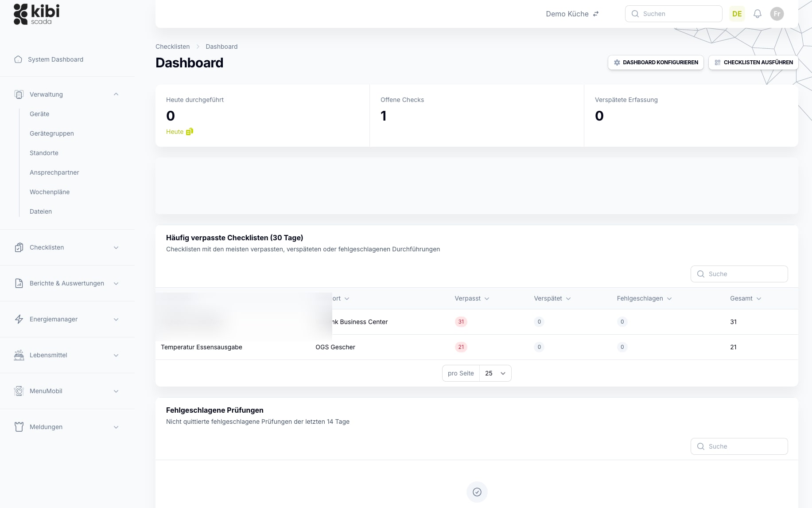The image size is (812, 508).
Task: Open the Fr user avatar menu
Action: pyautogui.click(x=777, y=14)
